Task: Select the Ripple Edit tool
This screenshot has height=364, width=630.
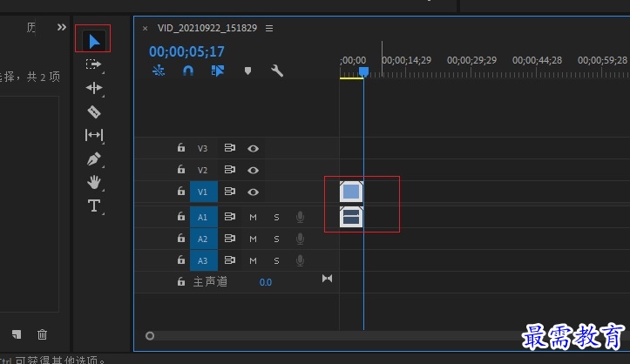Action: point(93,88)
